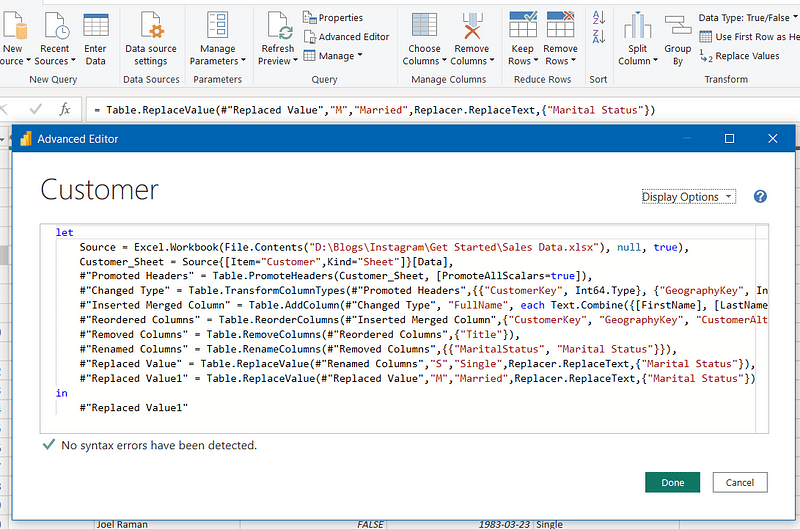The width and height of the screenshot is (800, 529).
Task: Expand the Display Options dropdown
Action: (687, 197)
